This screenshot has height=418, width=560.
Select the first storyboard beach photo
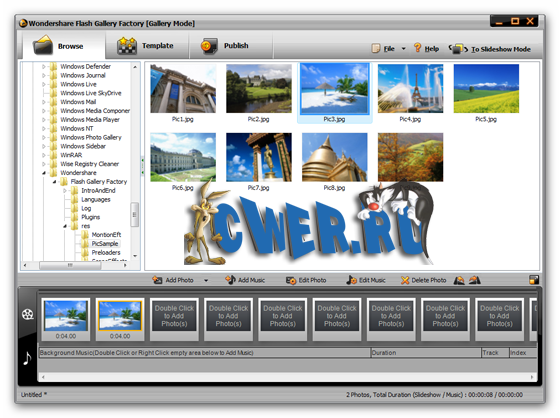pyautogui.click(x=66, y=316)
